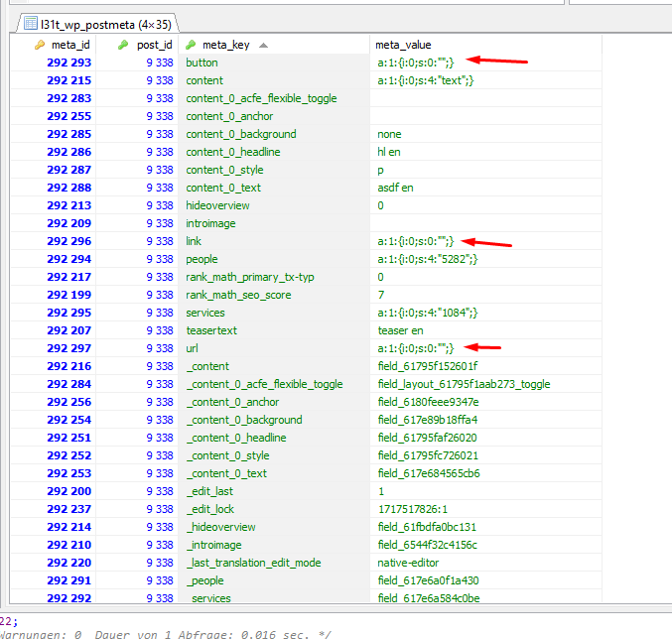The height and width of the screenshot is (639, 672).
Task: Click the _edit_last key cell
Action: point(274,491)
